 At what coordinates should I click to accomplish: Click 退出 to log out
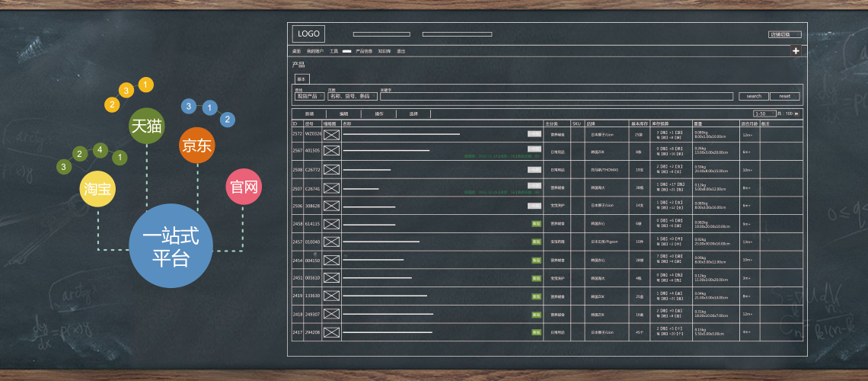[400, 51]
